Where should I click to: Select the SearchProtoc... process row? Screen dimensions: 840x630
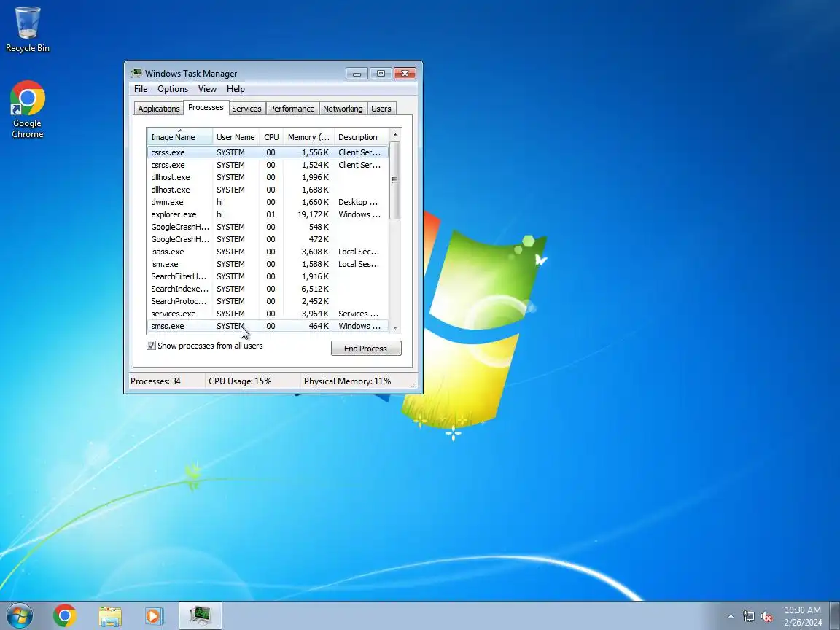pos(268,301)
